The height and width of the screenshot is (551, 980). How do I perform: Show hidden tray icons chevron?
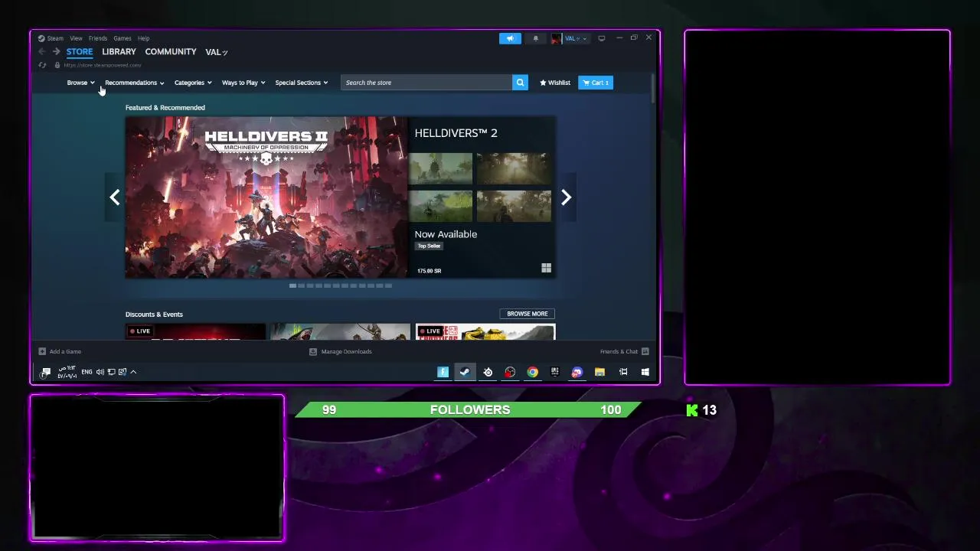pyautogui.click(x=133, y=372)
